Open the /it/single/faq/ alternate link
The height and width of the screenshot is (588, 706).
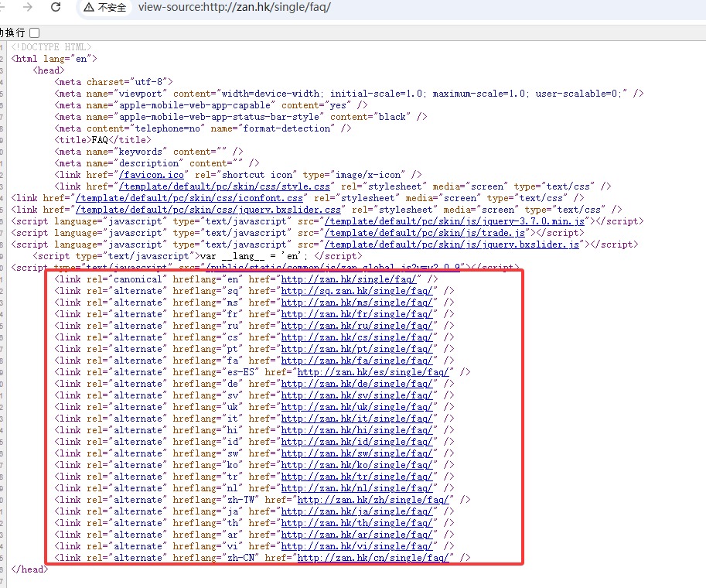[x=356, y=419]
